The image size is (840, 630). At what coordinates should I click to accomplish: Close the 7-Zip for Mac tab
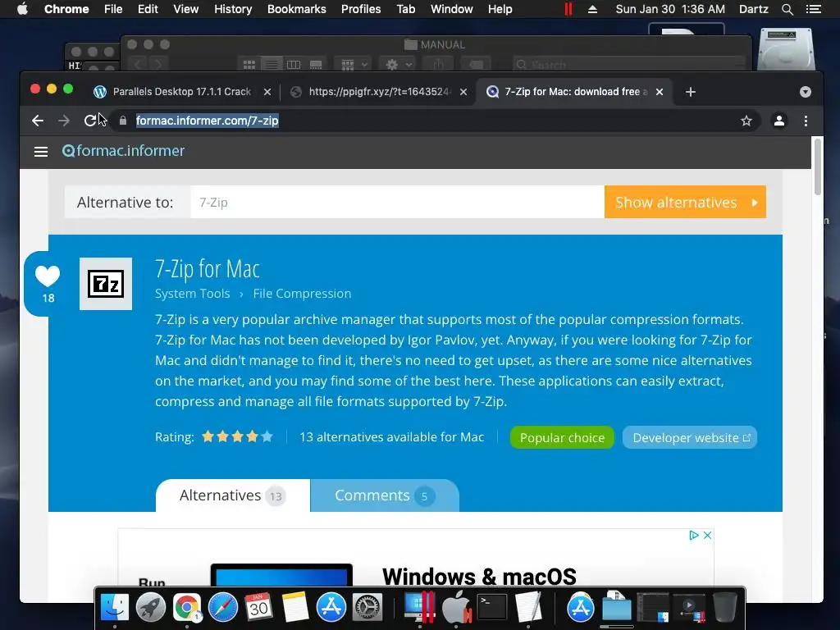click(x=660, y=92)
